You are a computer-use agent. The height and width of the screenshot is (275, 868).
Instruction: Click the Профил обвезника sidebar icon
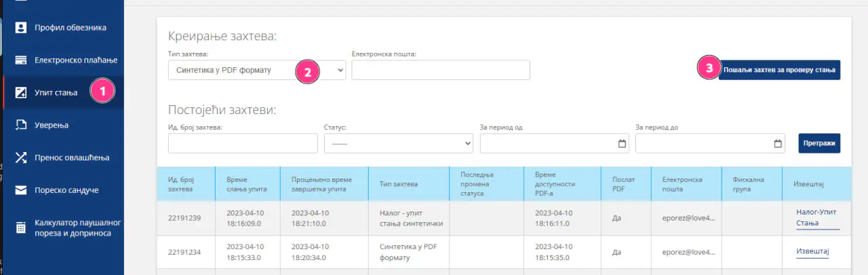point(20,28)
